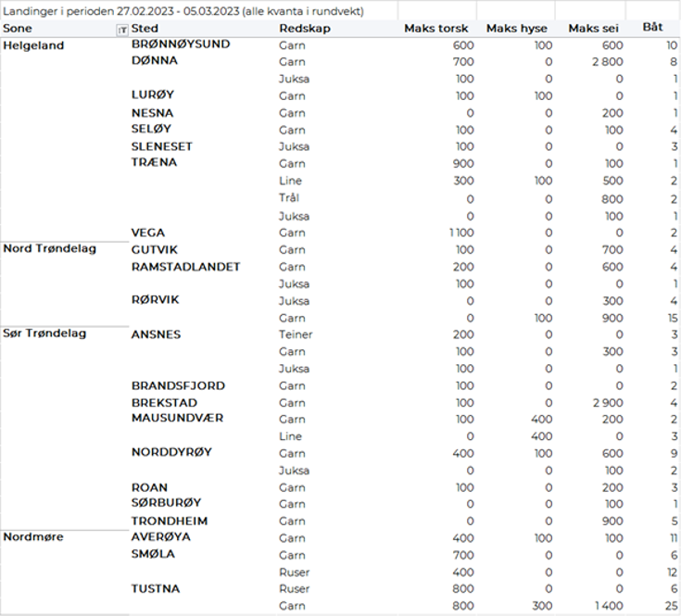Select the Teiner gear cell for ANSNES
The width and height of the screenshot is (681, 616).
[296, 334]
